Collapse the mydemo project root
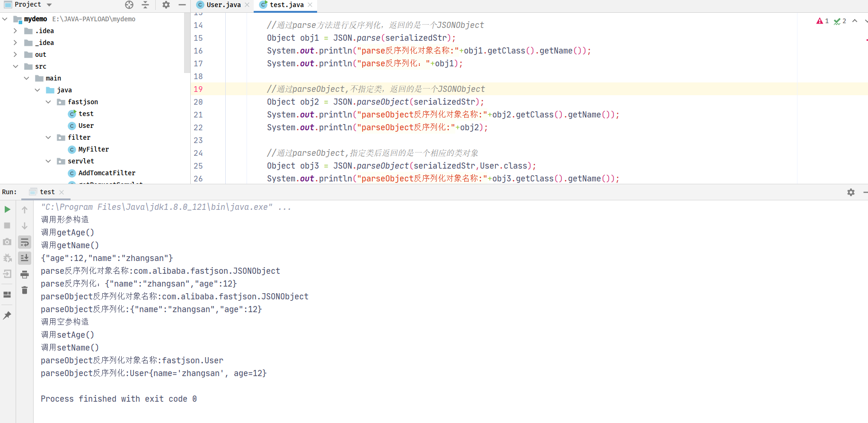Viewport: 868px width, 423px height. point(5,19)
